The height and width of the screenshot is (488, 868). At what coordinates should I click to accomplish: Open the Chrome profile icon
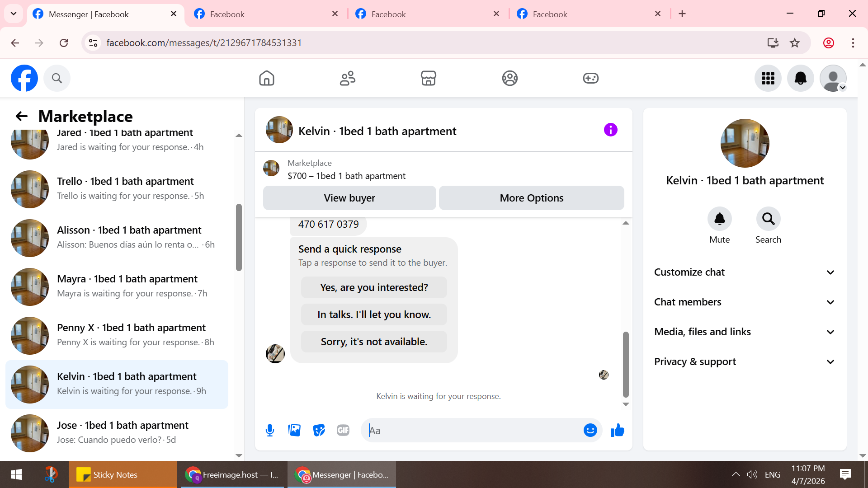829,43
